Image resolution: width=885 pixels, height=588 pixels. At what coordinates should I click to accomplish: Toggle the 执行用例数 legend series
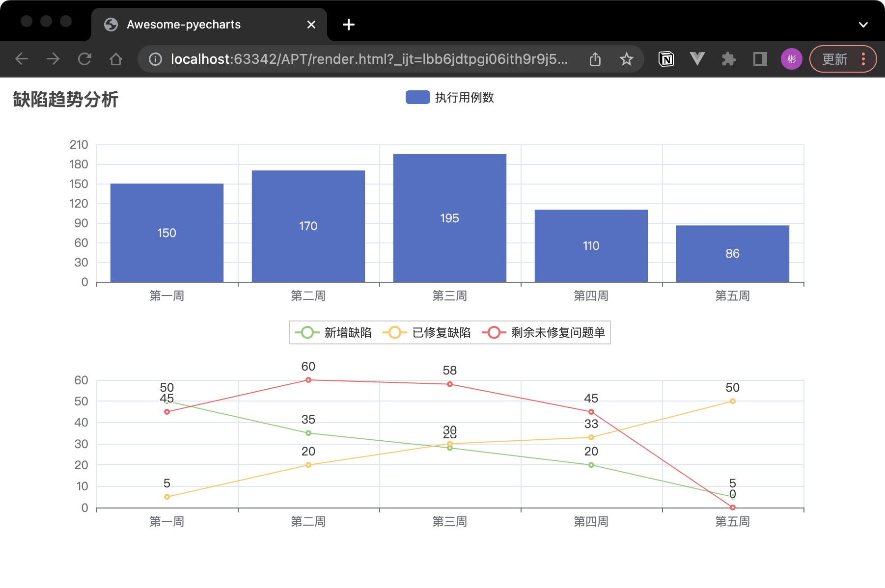pos(450,97)
